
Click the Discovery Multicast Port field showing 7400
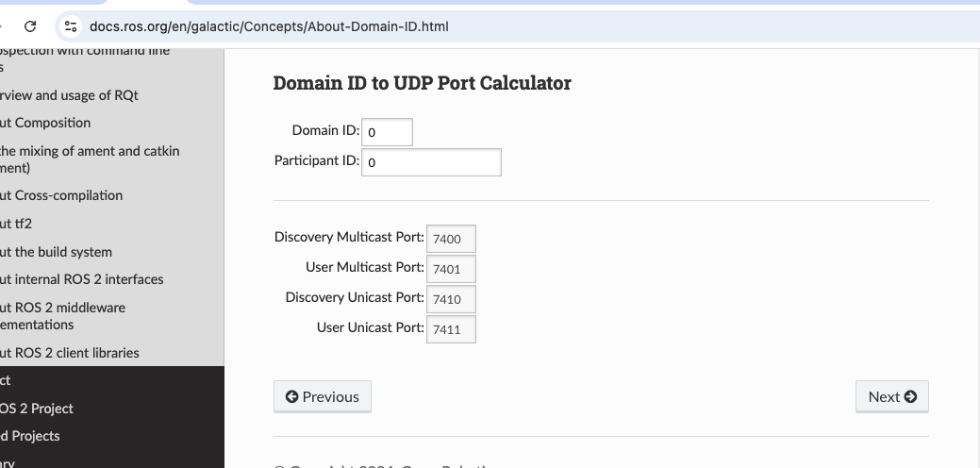click(451, 239)
